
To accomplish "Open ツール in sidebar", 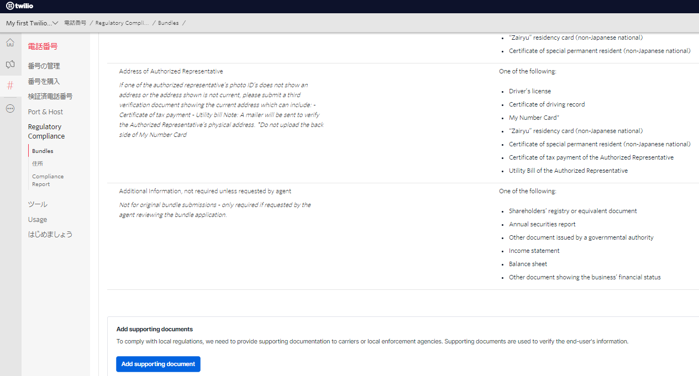I will (37, 204).
